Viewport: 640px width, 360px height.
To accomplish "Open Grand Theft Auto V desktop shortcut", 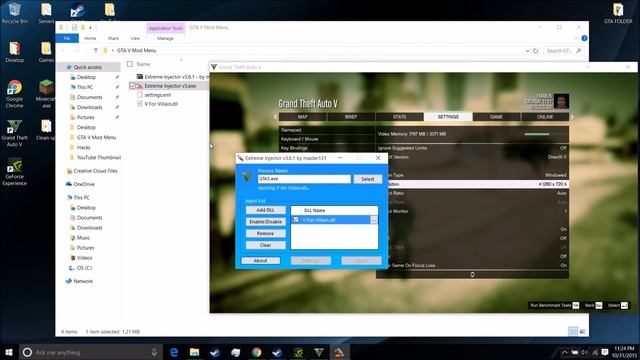I will coord(15,133).
